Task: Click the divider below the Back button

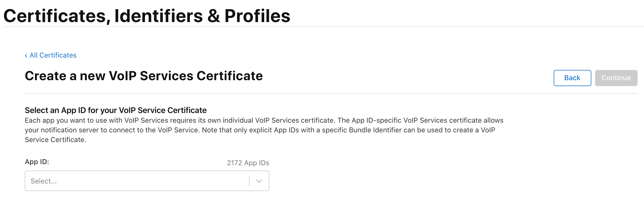Action: [331, 93]
